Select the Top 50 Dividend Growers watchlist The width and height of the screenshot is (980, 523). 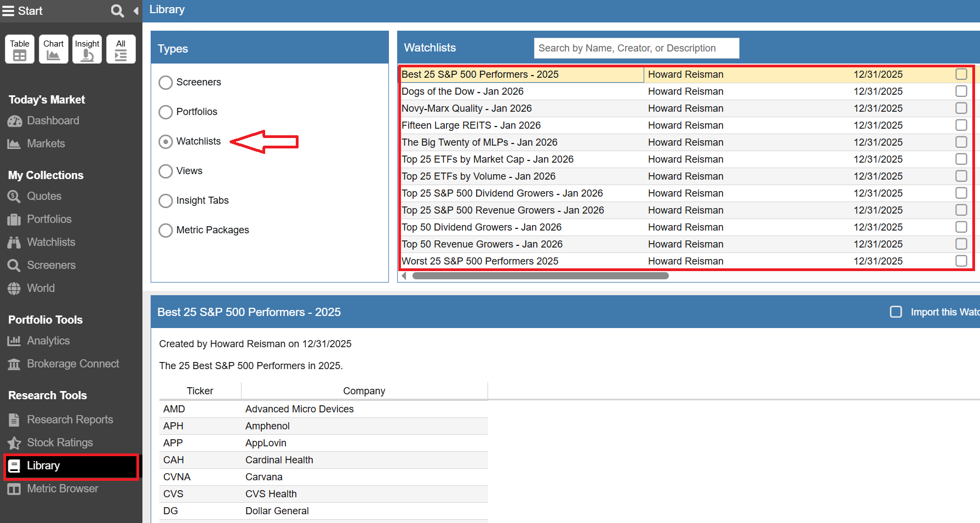(481, 227)
